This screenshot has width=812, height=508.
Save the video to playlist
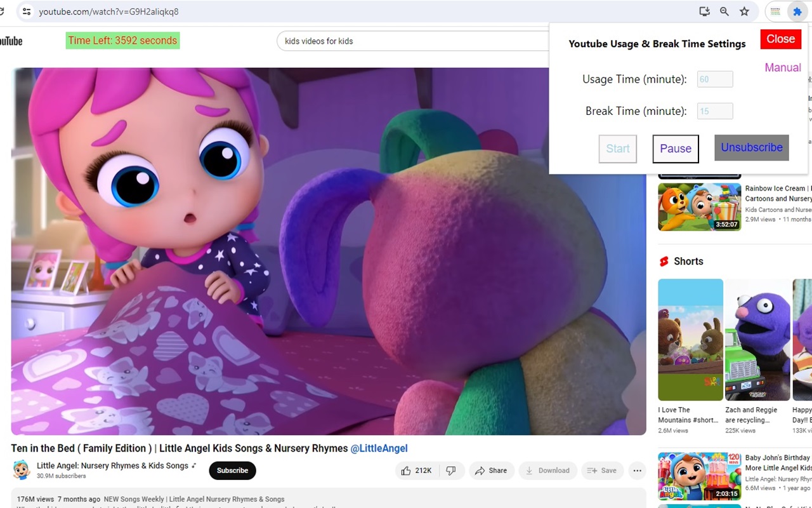click(x=602, y=471)
